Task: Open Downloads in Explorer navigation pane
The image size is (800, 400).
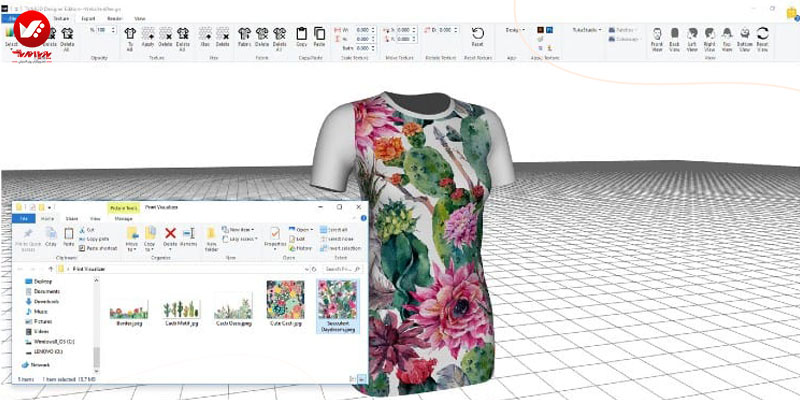Action: 42,302
